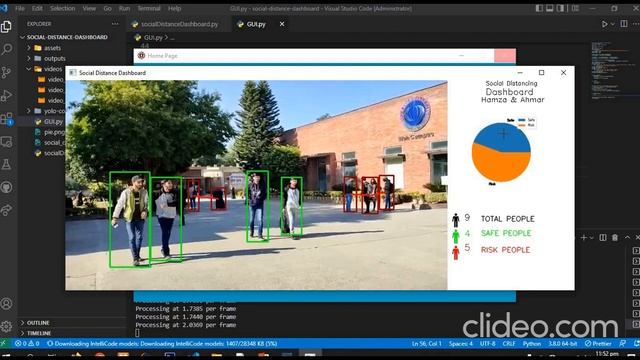Change UTF-8 encoding in status bar
Viewport: 640px width, 360px height.
click(x=487, y=344)
